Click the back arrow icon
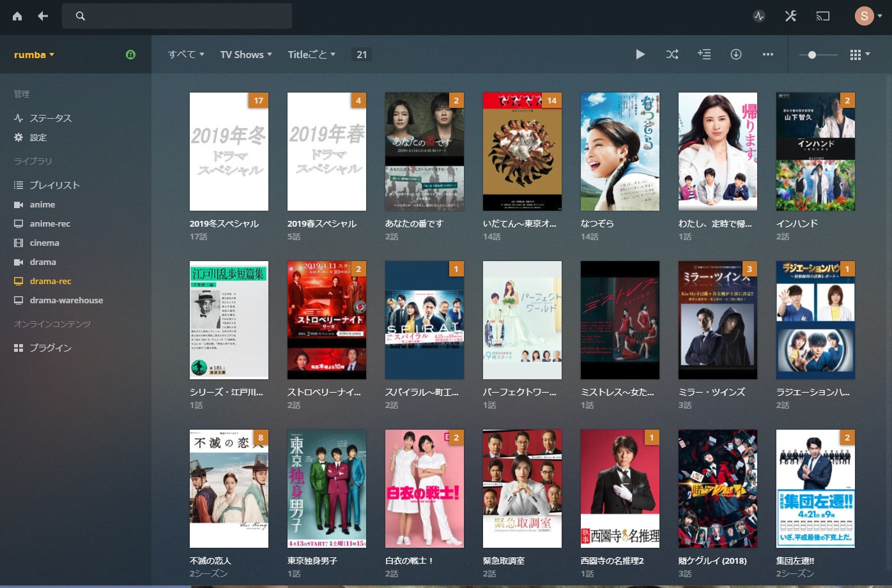The height and width of the screenshot is (588, 892). [43, 16]
